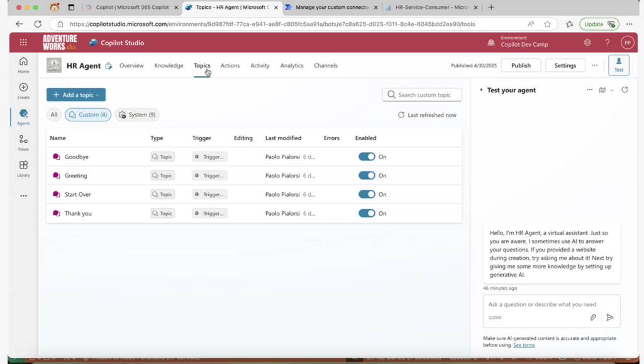
Task: Switch to the Activity tab
Action: click(260, 65)
